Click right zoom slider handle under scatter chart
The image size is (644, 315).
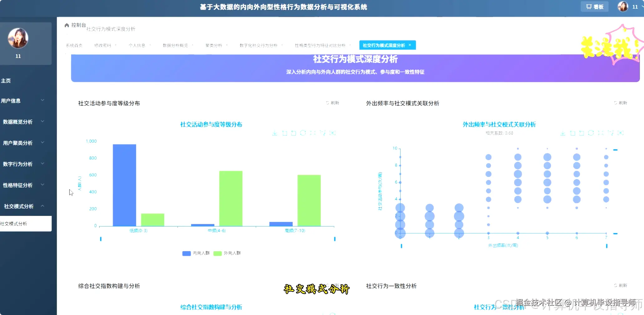[607, 246]
